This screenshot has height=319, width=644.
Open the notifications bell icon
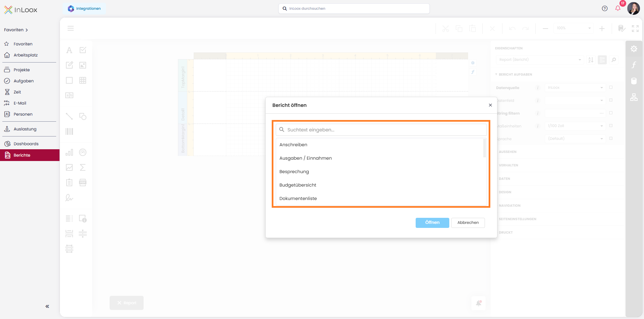618,8
